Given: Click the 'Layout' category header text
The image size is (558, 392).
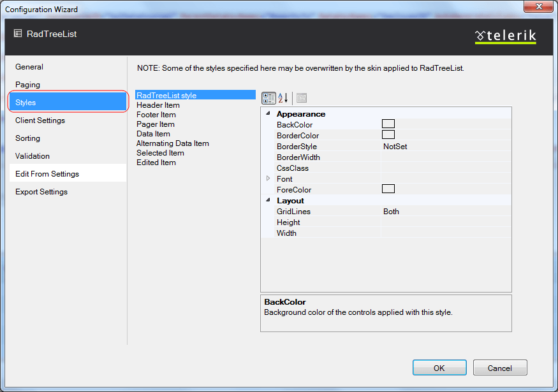Looking at the screenshot, I should (x=290, y=201).
